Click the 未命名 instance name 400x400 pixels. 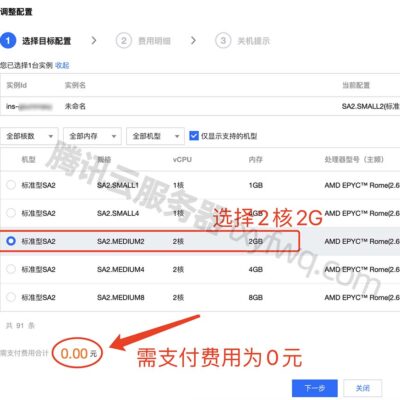pyautogui.click(x=75, y=106)
